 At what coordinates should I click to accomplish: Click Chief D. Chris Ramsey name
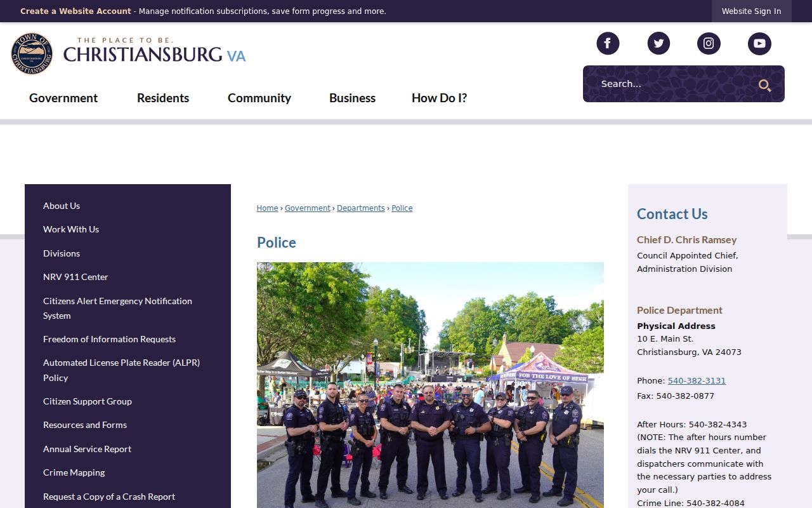[687, 240]
